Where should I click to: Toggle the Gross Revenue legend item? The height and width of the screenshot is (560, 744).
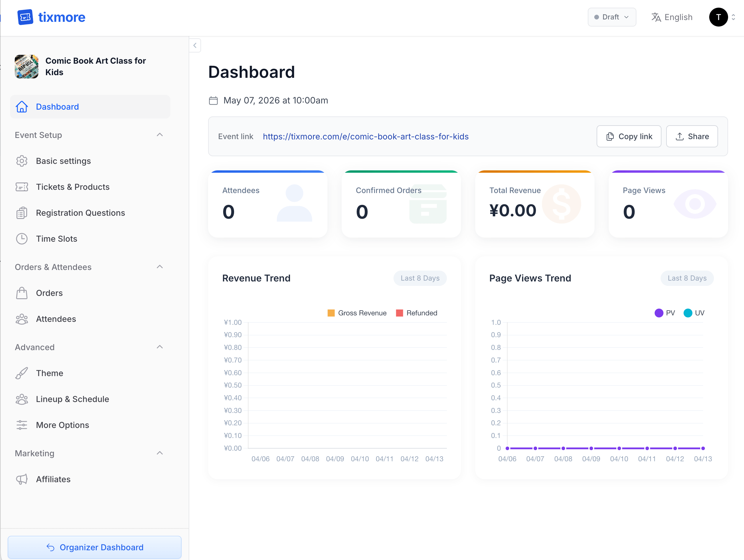coord(357,313)
